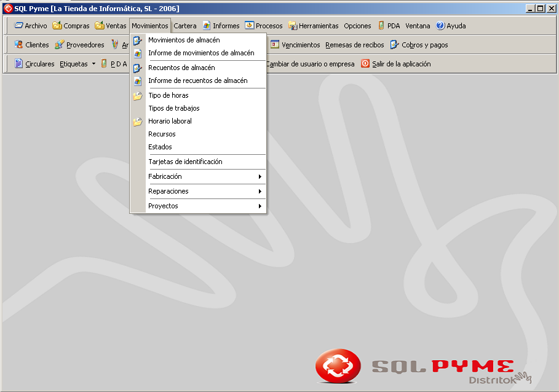This screenshot has height=392, width=559.
Task: Click Remesas de recibos button
Action: (354, 45)
